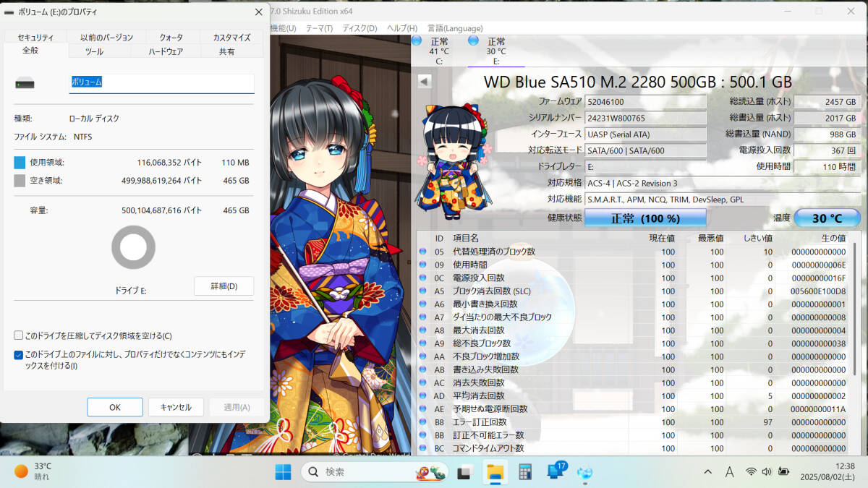Screen dimensions: 868x488
Task: Click the status orb for attribute A8
Action: click(x=423, y=330)
